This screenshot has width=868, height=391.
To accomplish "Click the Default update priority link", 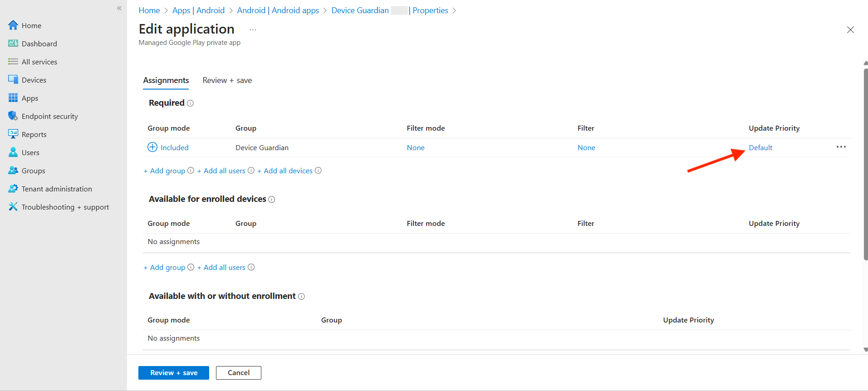I will tap(760, 148).
